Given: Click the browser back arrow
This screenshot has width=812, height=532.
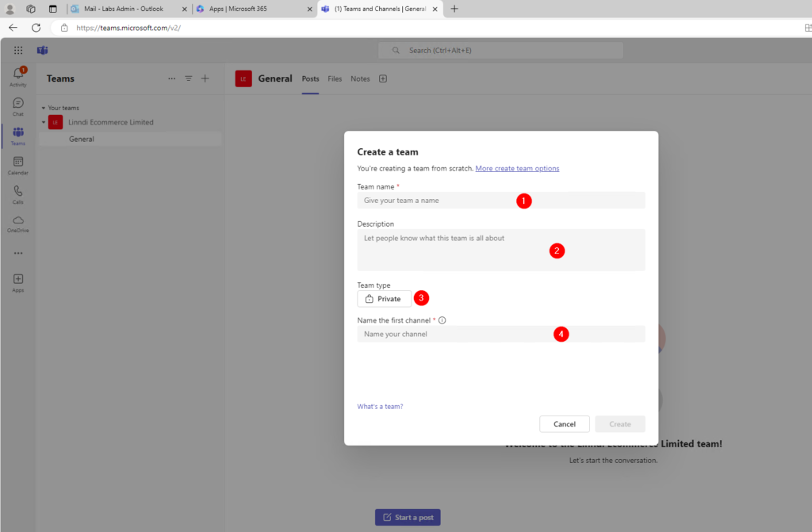Looking at the screenshot, I should tap(13, 28).
